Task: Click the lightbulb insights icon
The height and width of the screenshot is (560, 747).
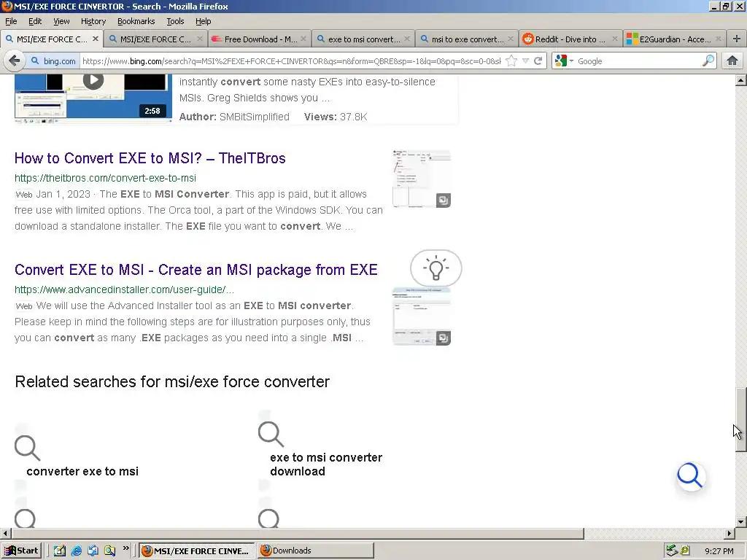Action: coord(436,268)
